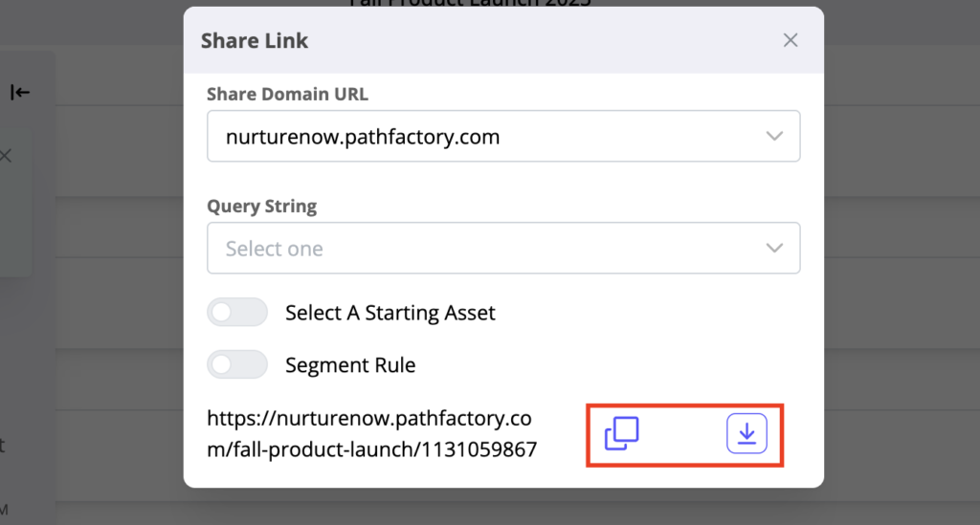Click the Query String field label
The image size is (980, 525).
[x=261, y=206]
